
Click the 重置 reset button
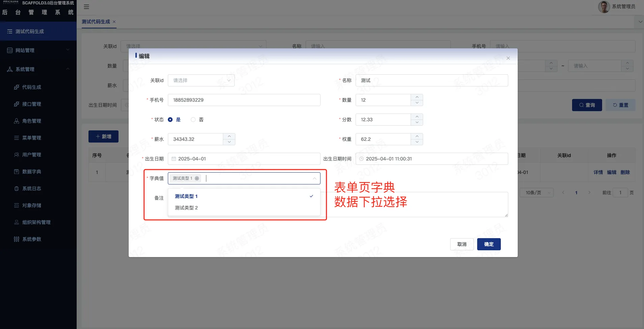coord(621,105)
